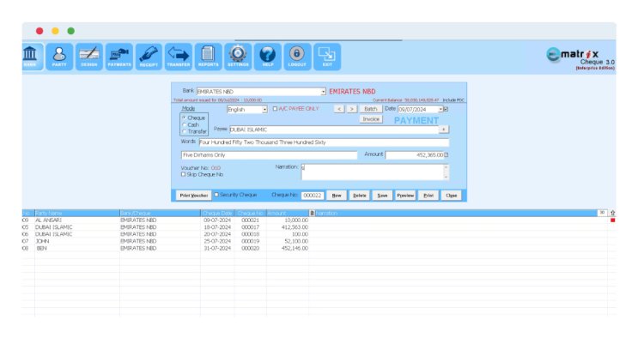Select the Transfer mode radio button
This screenshot has width=644, height=356.
point(184,131)
